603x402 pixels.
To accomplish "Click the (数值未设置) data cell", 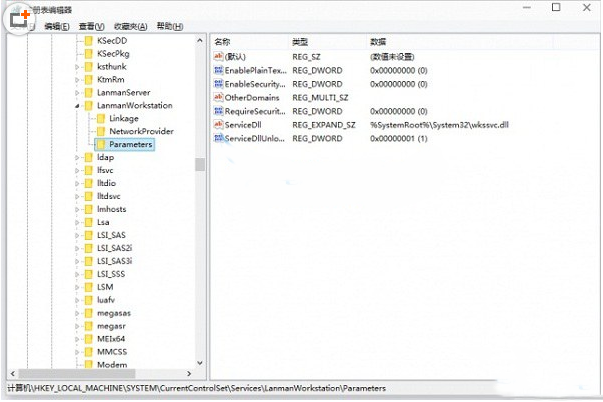I will coord(392,57).
